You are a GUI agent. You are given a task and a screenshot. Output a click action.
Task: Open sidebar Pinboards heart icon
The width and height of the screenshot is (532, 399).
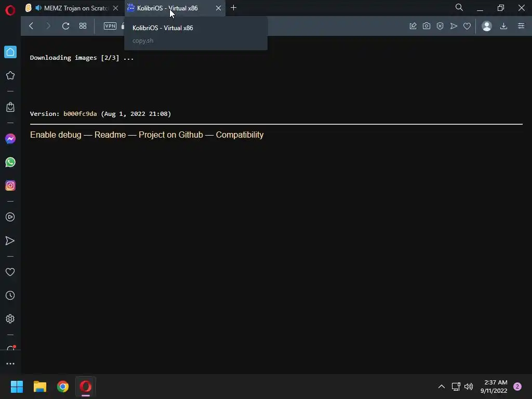click(10, 272)
